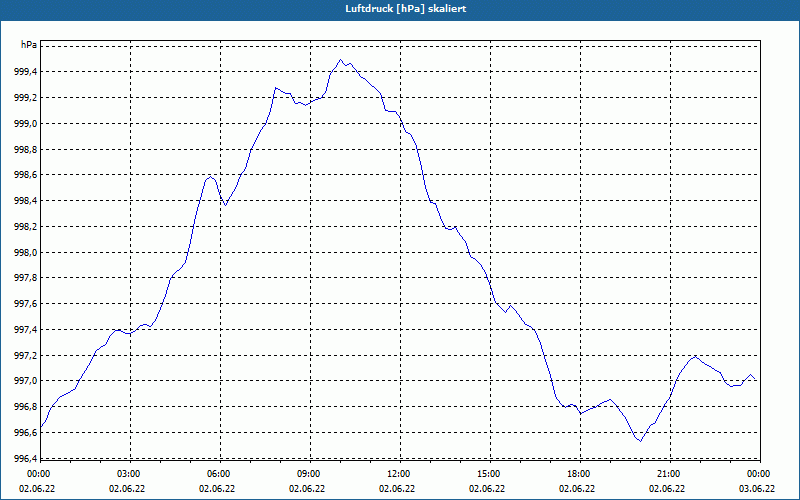Viewport: 800px width, 500px height.
Task: Select the 999,4 y-axis value
Action: [26, 72]
